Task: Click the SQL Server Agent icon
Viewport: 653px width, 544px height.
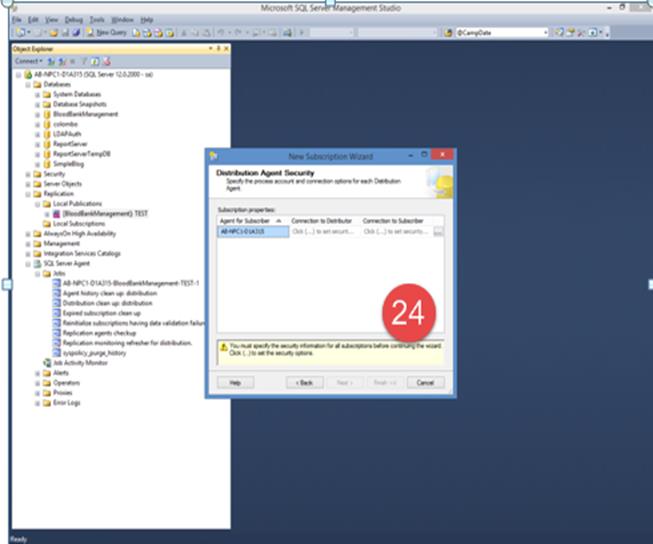Action: 37,263
